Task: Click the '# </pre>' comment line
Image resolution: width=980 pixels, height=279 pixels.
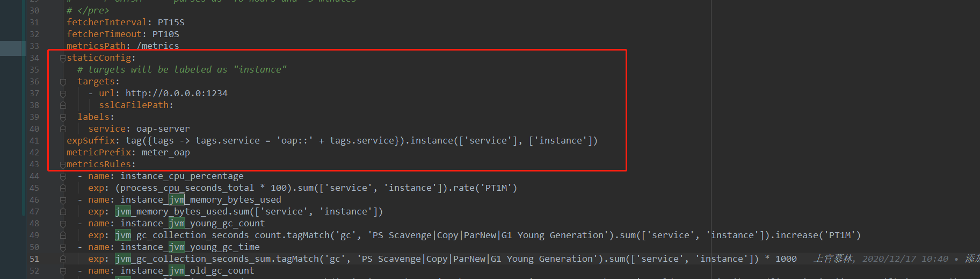Action: tap(88, 10)
